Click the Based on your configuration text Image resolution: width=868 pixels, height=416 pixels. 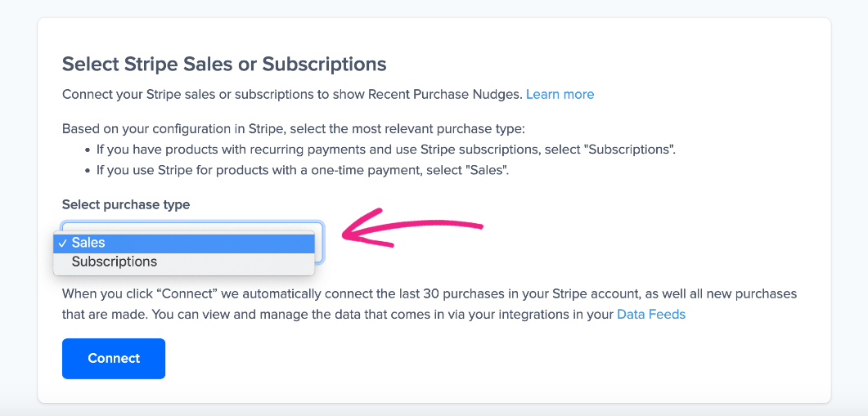pyautogui.click(x=295, y=129)
